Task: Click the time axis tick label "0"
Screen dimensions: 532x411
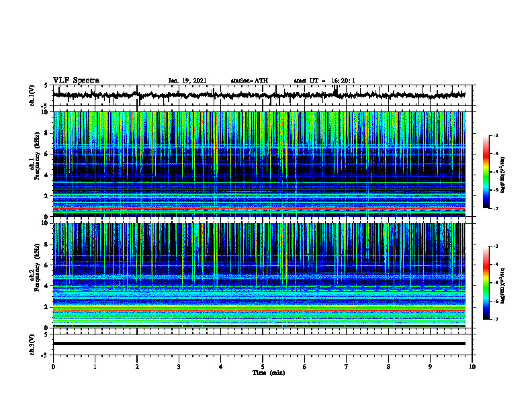Action: pos(53,367)
